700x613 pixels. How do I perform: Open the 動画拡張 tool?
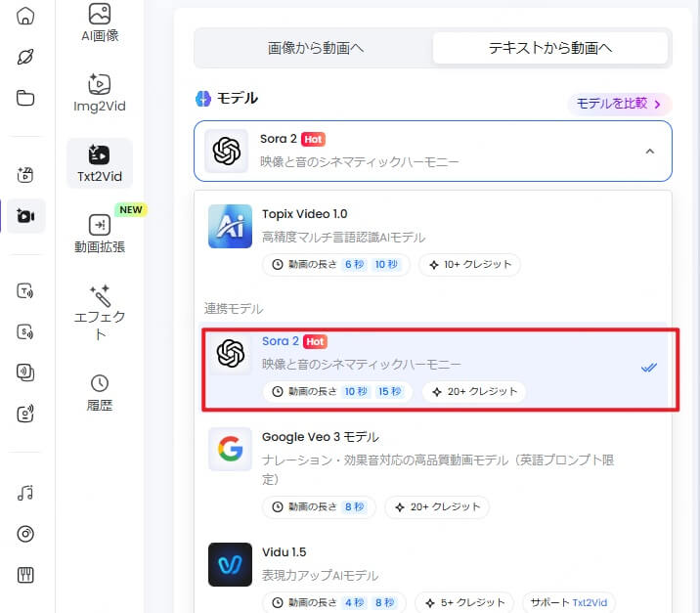(x=100, y=233)
